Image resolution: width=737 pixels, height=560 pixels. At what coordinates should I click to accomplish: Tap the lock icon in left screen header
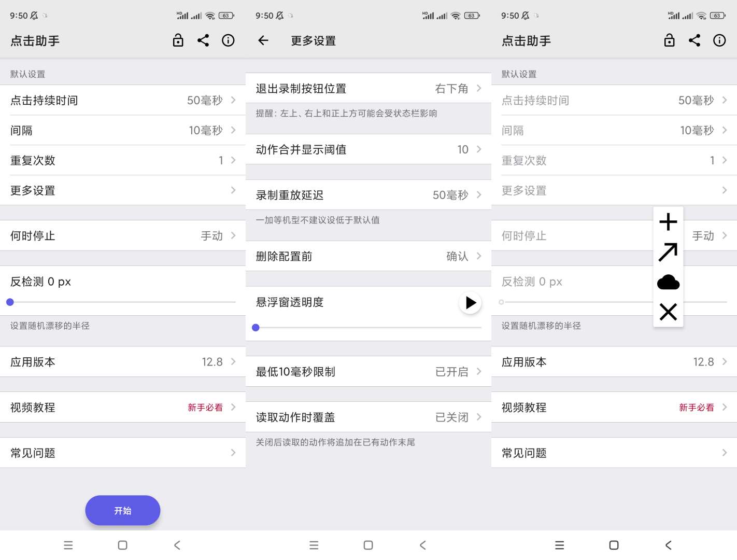pos(178,40)
